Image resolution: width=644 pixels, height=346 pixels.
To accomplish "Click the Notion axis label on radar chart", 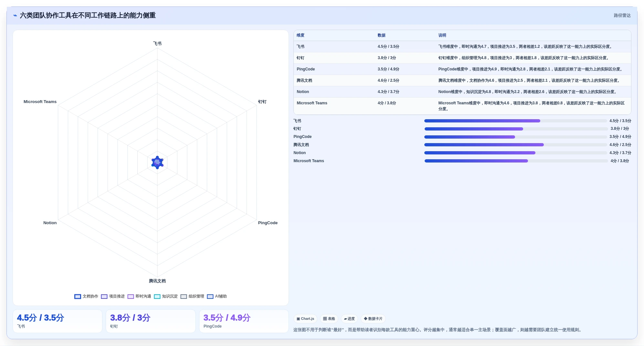I will (x=50, y=223).
